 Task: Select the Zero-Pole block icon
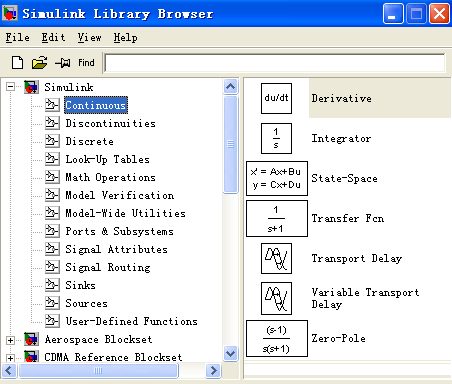pos(277,339)
